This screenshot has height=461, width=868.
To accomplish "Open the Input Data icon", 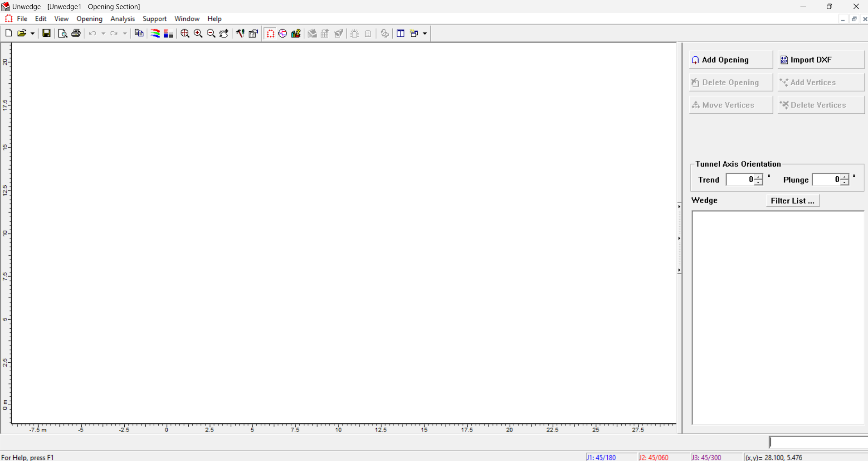I will coord(254,33).
